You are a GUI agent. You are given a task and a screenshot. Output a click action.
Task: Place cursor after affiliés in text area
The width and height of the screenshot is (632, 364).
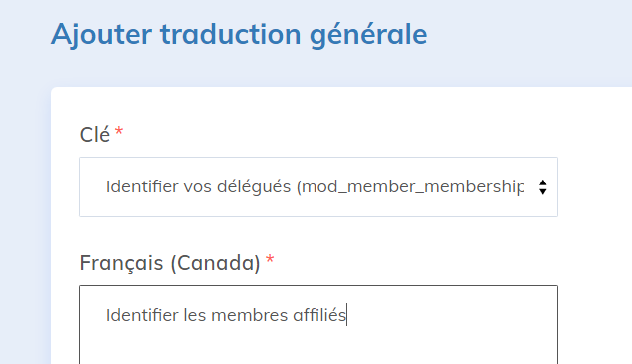[346, 315]
